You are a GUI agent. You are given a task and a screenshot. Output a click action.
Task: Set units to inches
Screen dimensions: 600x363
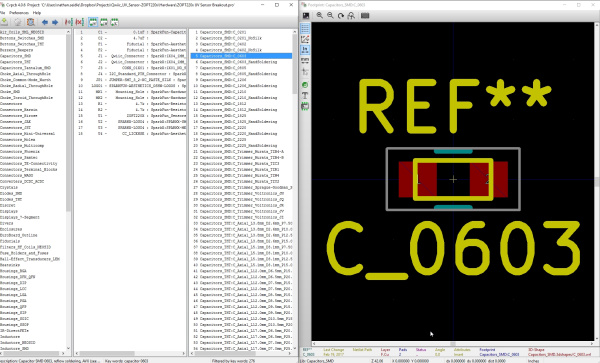click(305, 49)
